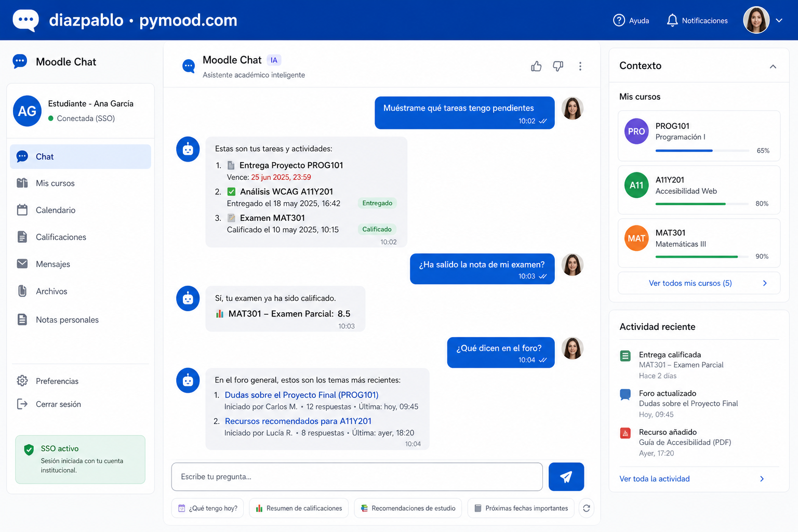The image size is (798, 532).
Task: Open Mensajes in the sidebar
Action: (81, 264)
